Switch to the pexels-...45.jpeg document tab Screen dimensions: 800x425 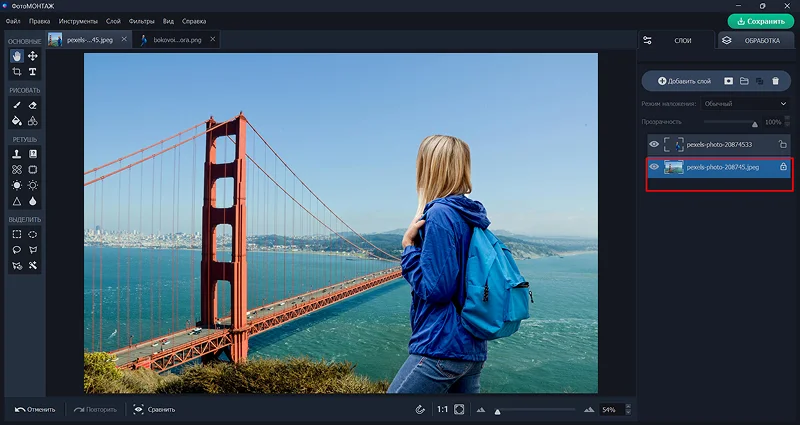tap(89, 40)
